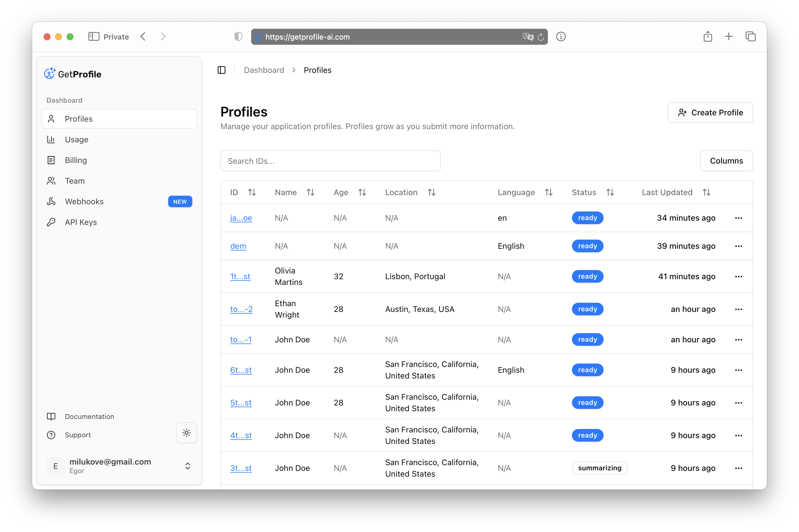Image resolution: width=799 pixels, height=532 pixels.
Task: Open the site info circle icon
Action: pyautogui.click(x=561, y=37)
